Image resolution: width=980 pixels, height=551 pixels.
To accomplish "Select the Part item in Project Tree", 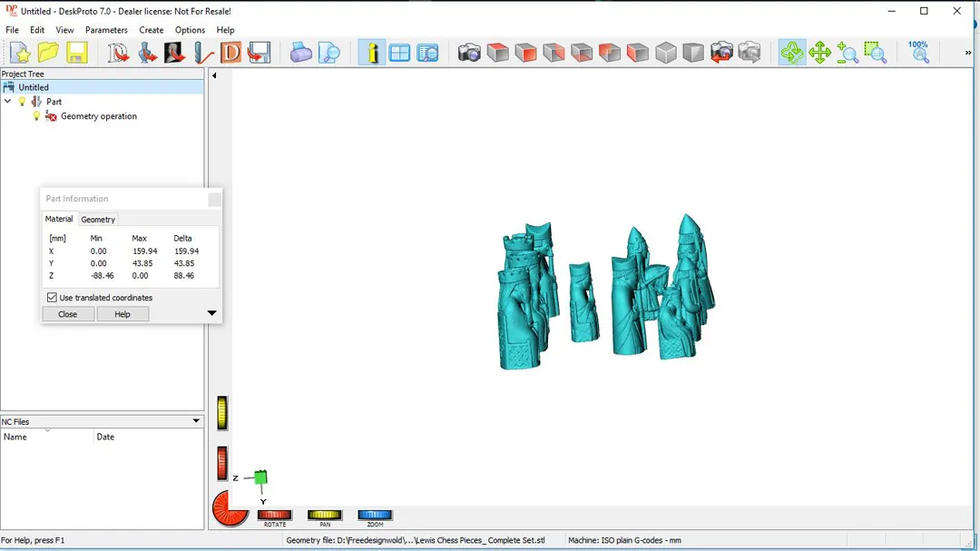I will (54, 102).
